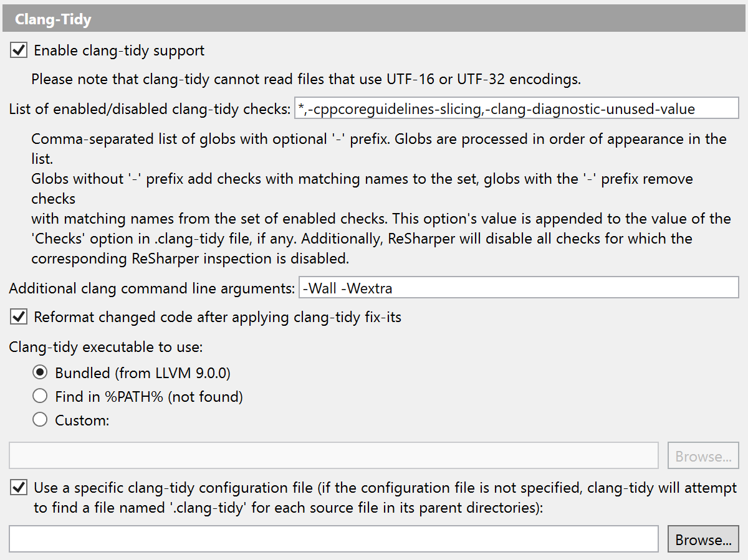This screenshot has height=560, width=748.
Task: Click the Find in %PATH% (not found) label
Action: (149, 396)
